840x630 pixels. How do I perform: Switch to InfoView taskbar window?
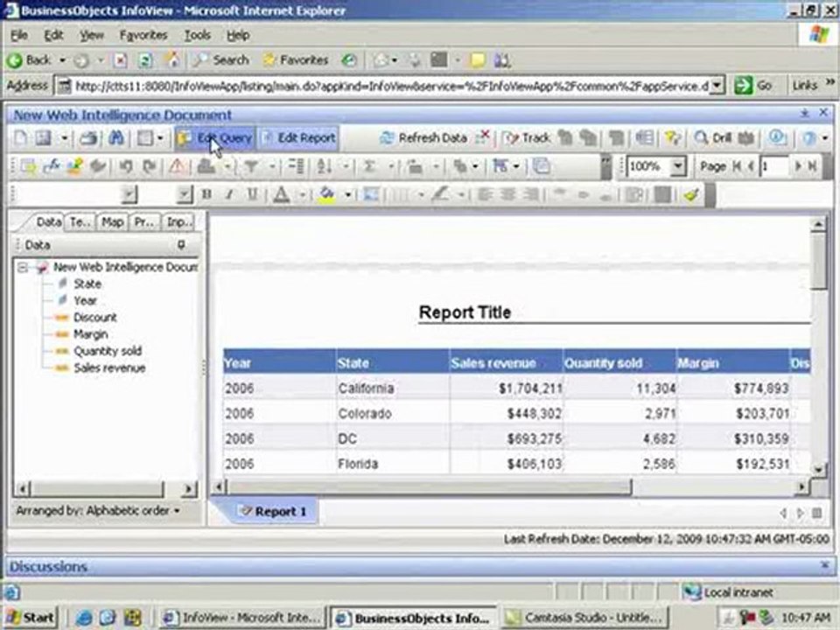point(242,618)
